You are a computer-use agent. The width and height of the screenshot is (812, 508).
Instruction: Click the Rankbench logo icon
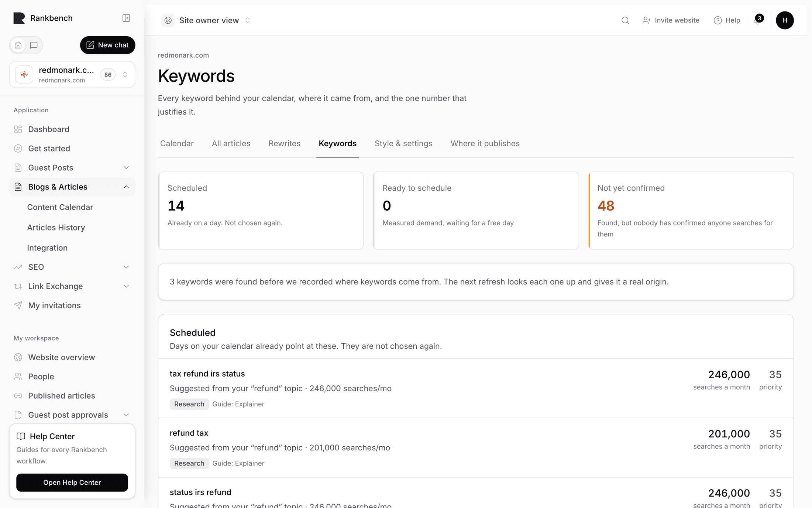tap(19, 18)
